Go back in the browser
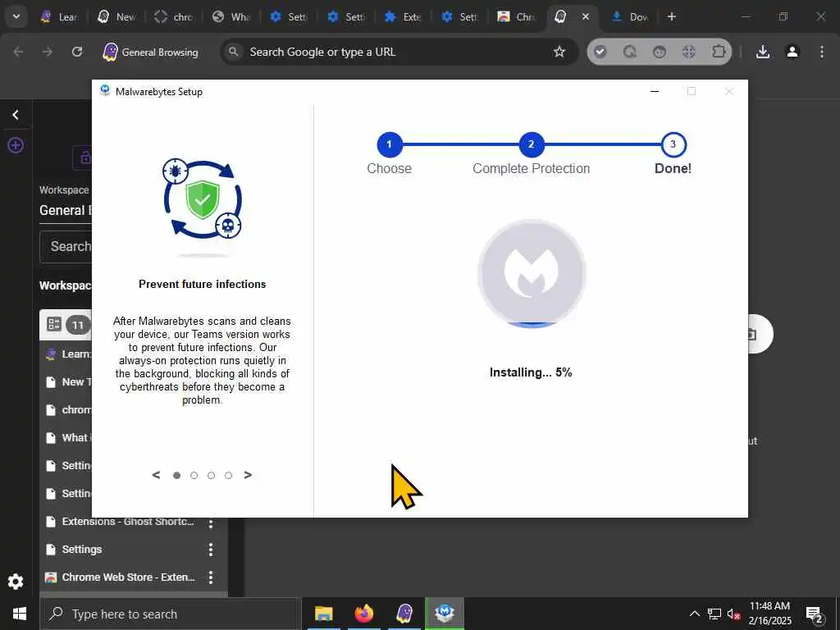Viewport: 840px width, 630px height. pos(18,52)
